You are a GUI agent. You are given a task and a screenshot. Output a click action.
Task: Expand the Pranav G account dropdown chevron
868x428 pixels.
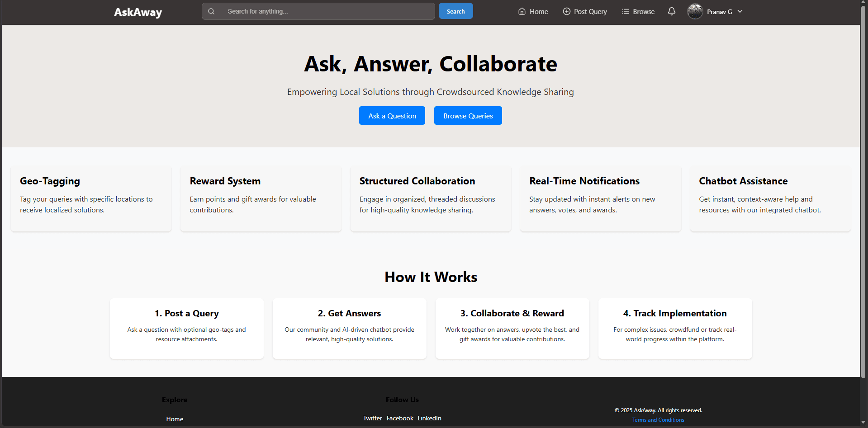(x=740, y=11)
